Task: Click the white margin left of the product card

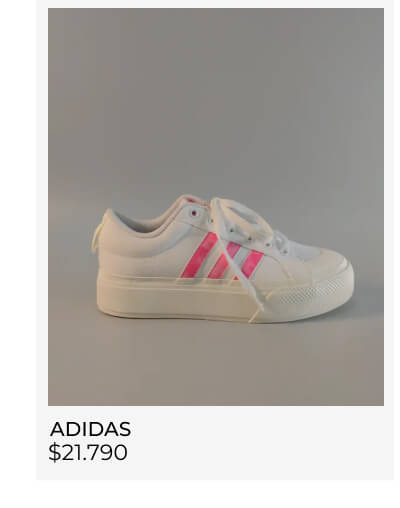Action: point(18,240)
